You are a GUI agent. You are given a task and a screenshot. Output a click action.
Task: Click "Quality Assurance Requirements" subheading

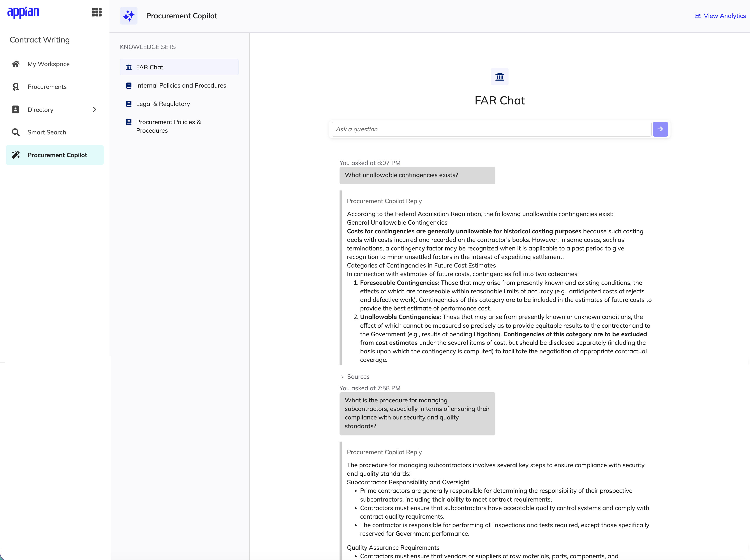(393, 548)
